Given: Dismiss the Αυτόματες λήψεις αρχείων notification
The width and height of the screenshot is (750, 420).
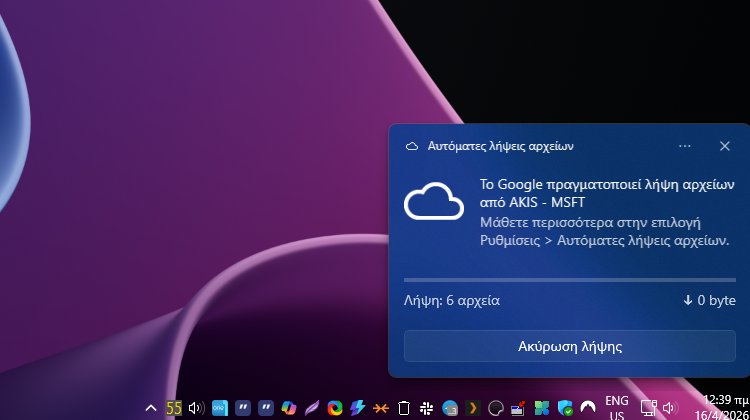Looking at the screenshot, I should (x=725, y=146).
